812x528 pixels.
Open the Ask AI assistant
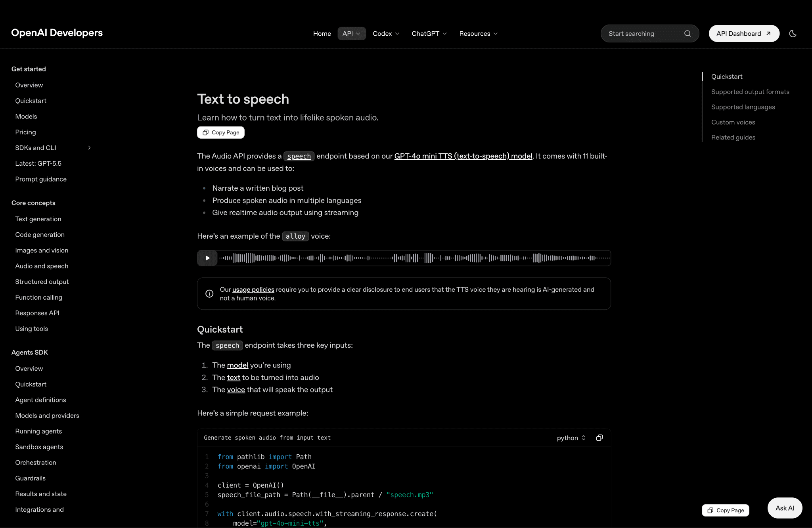pos(785,508)
